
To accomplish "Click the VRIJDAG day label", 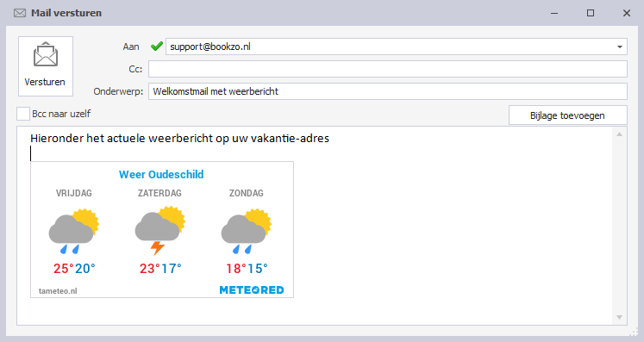I will (74, 193).
